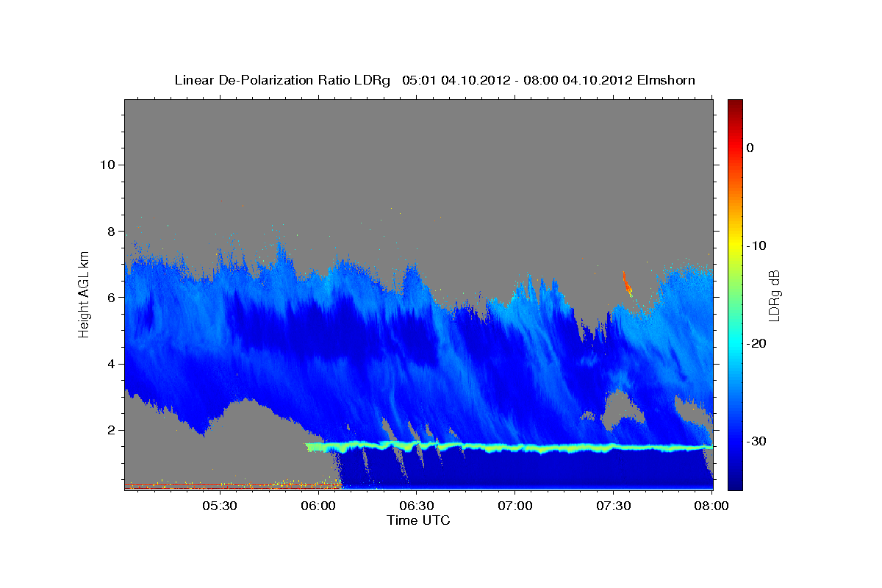882x588 pixels.
Task: Click the red ground clutter line near 05:30
Action: click(x=219, y=487)
